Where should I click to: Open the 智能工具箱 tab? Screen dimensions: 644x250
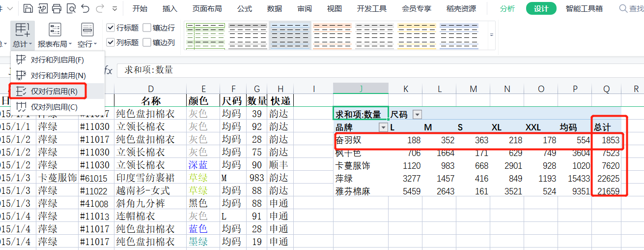(x=584, y=9)
